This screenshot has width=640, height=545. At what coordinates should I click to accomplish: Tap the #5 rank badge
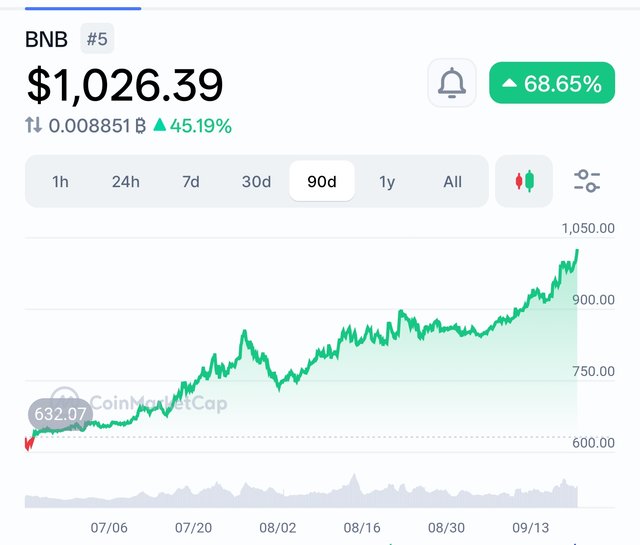click(x=97, y=39)
